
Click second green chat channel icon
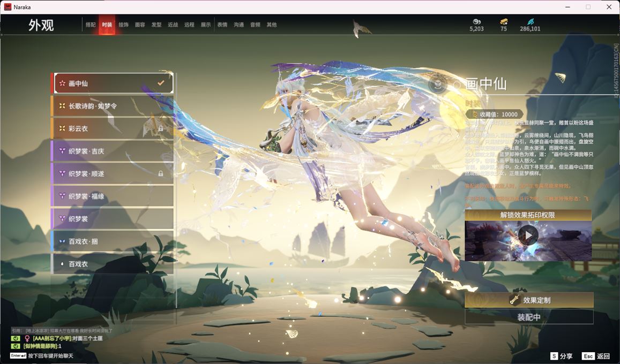16,346
